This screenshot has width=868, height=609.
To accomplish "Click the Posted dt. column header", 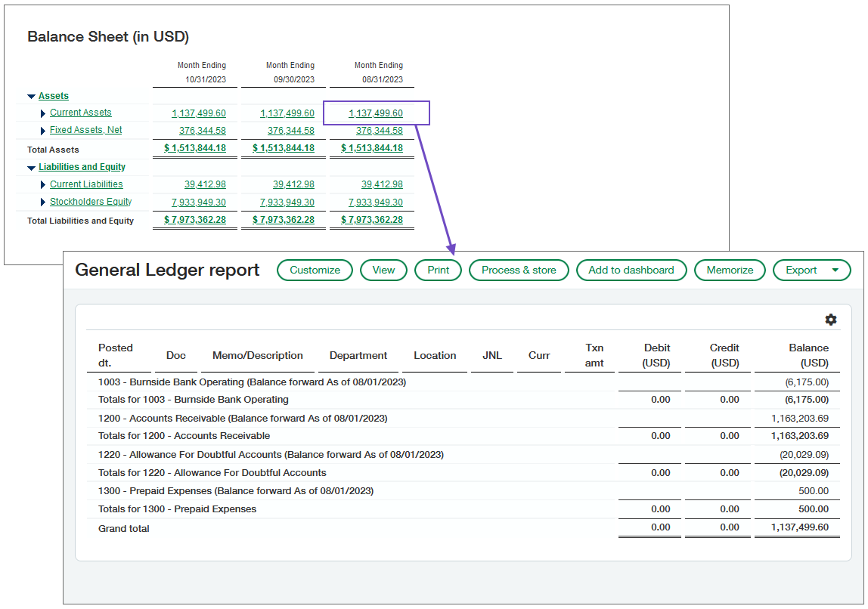I will pos(114,354).
